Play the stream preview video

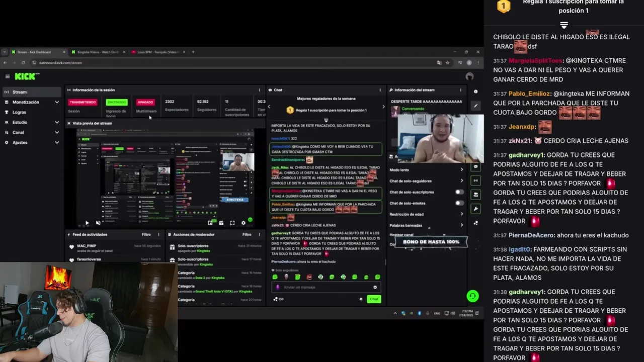click(x=87, y=223)
